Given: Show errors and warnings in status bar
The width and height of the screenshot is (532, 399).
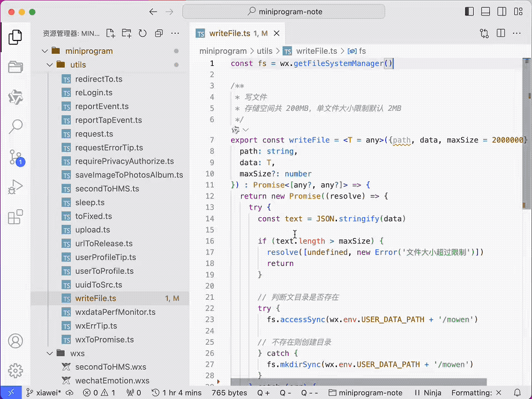Looking at the screenshot, I should [x=99, y=392].
